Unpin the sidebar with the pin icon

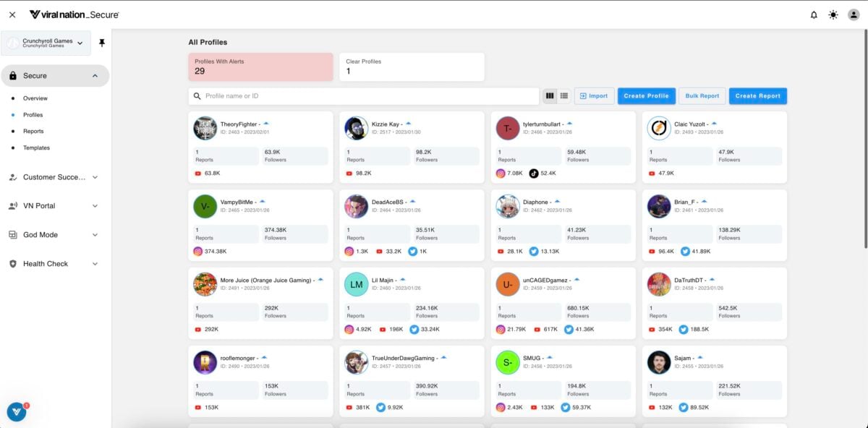(x=101, y=43)
